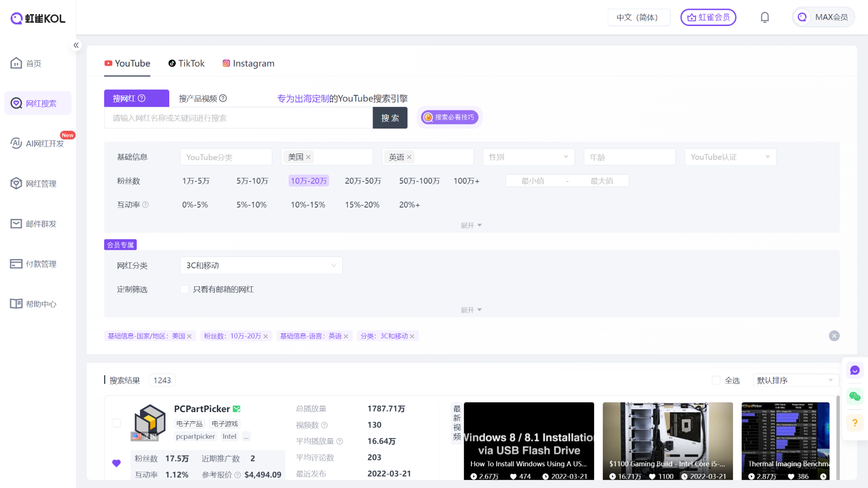Select follower range 100万+
Screen dimensions: 868x488
click(x=467, y=181)
